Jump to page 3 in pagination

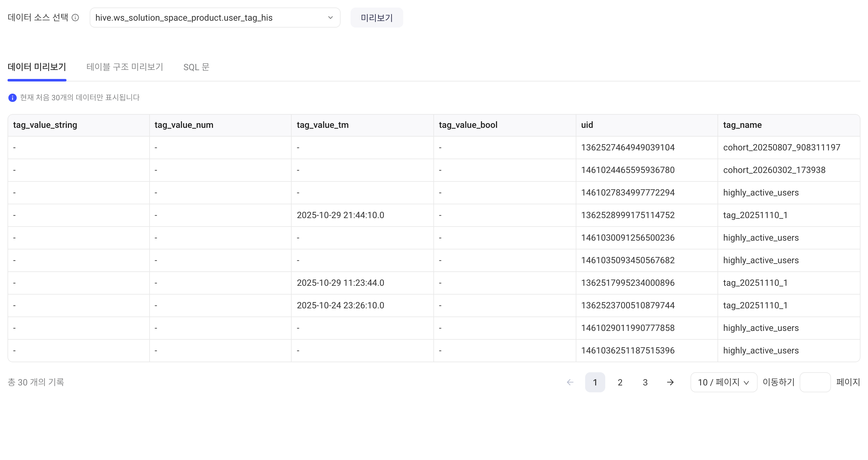pyautogui.click(x=645, y=382)
